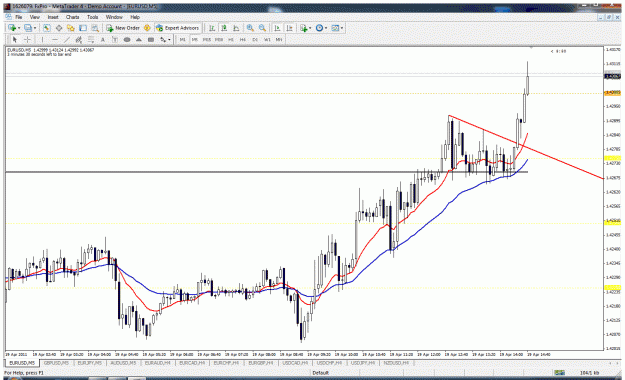Click the Zoom Out magnifier icon
The image size is (625, 380).
[x=262, y=28]
